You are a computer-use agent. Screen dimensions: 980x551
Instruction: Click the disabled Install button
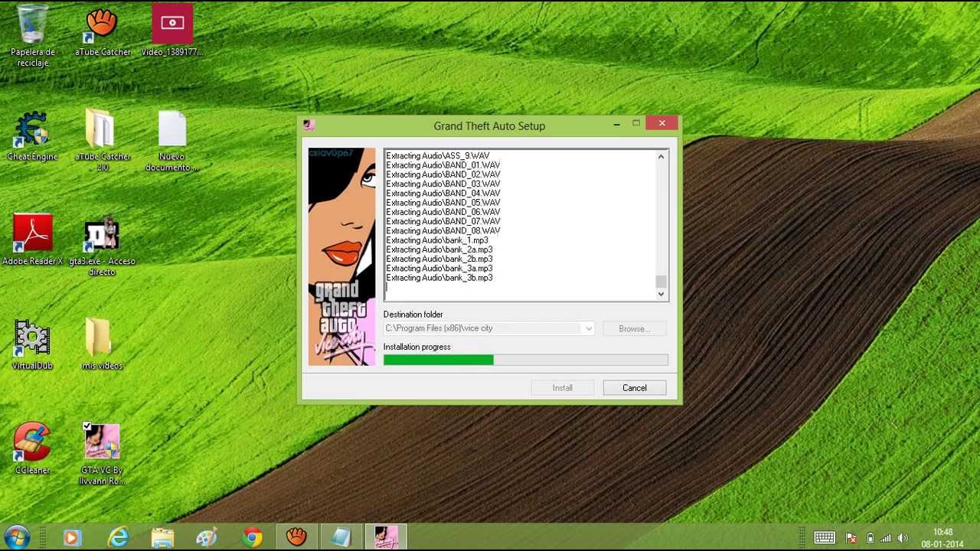click(563, 388)
